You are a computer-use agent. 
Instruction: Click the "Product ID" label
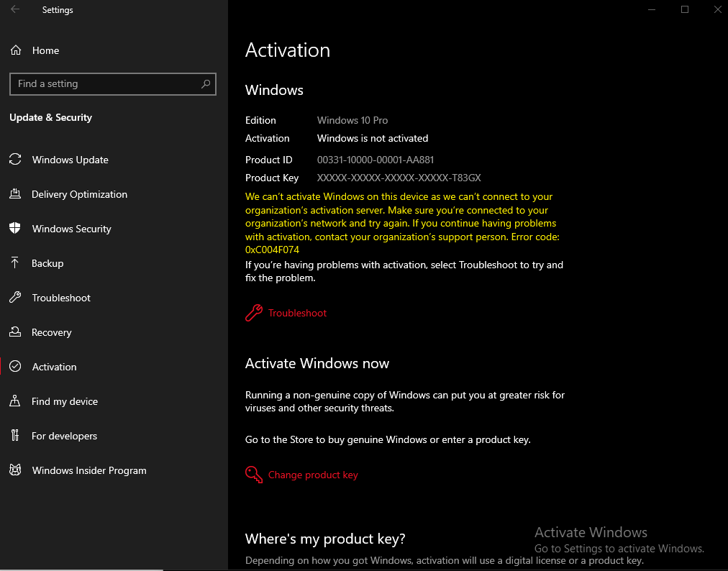tap(269, 160)
